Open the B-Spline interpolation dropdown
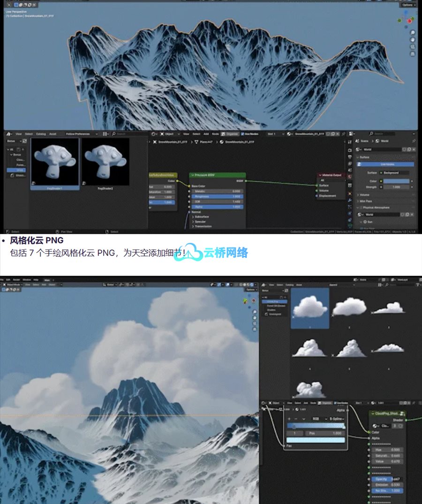422x504 pixels. pyautogui.click(x=337, y=419)
